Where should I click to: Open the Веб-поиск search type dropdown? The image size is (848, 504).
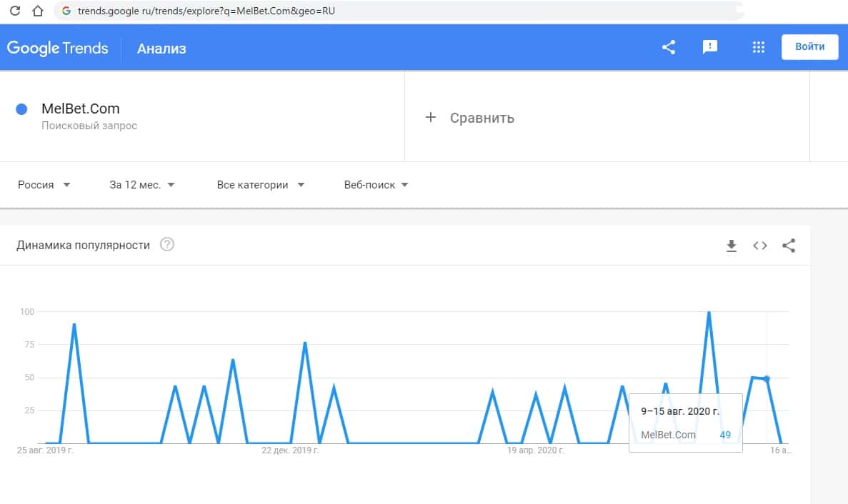tap(376, 185)
